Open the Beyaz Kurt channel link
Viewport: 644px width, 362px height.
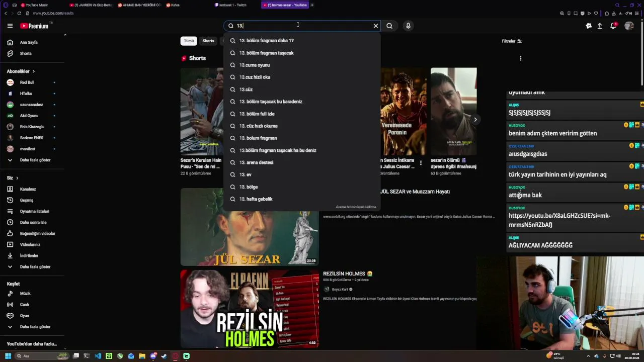[340, 290]
